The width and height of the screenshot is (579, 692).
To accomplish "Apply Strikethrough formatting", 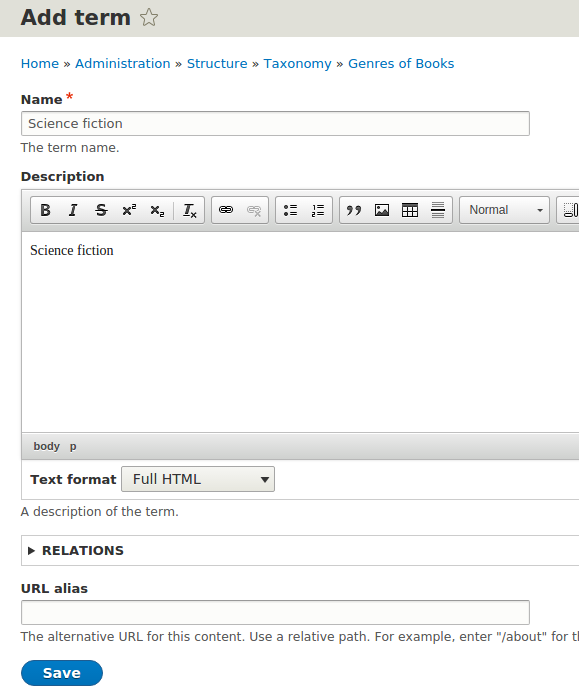I will click(x=101, y=210).
